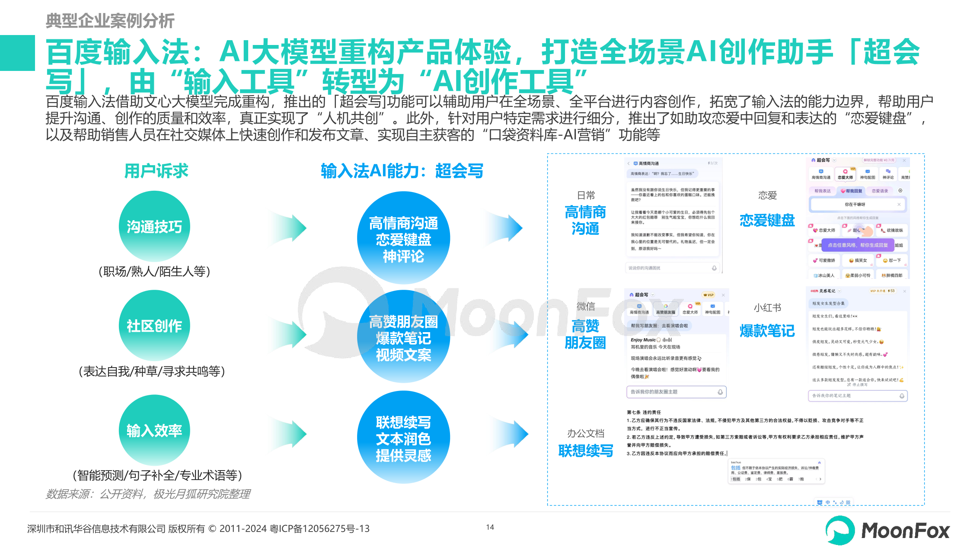Image resolution: width=980 pixels, height=551 pixels.
Task: Click the Baidu bear logo on IME status bar
Action: pyautogui.click(x=820, y=503)
